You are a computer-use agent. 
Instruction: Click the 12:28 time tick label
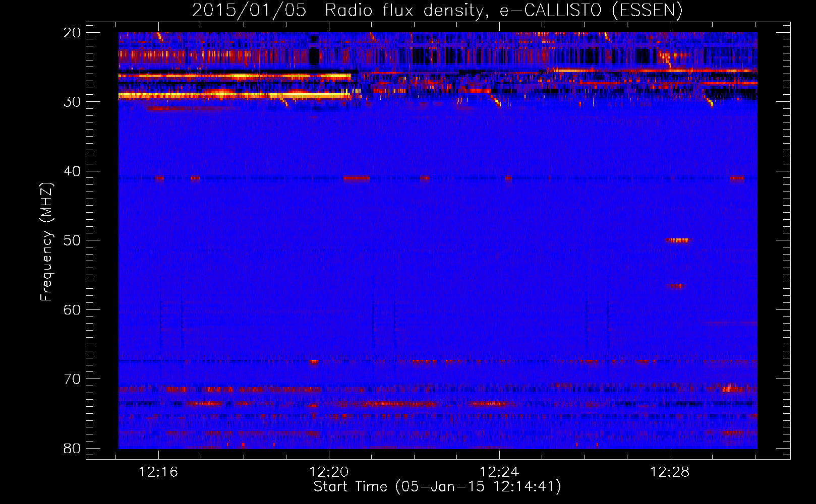670,472
